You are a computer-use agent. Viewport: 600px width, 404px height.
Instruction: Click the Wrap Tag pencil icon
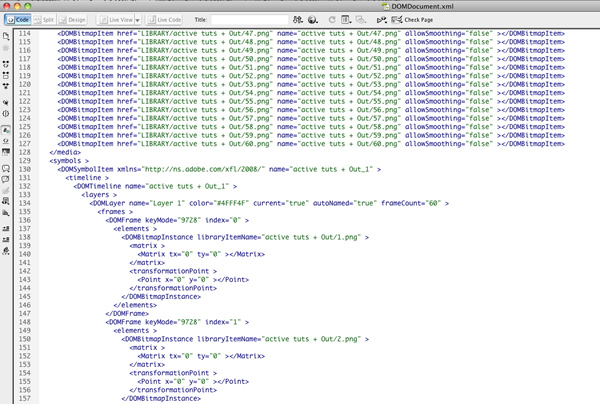pyautogui.click(x=6, y=190)
